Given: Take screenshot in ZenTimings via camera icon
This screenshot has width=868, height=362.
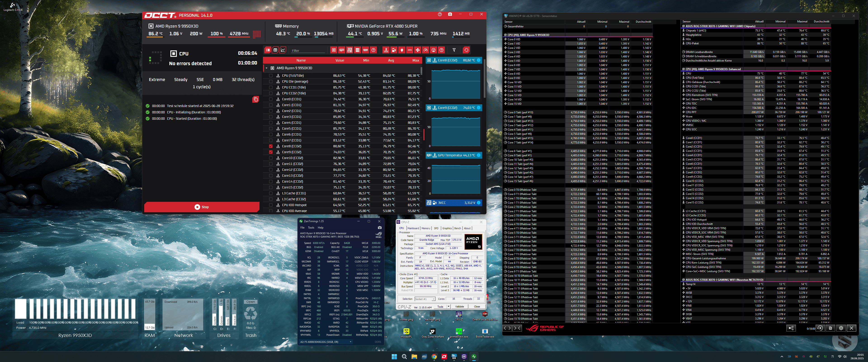Looking at the screenshot, I should coord(380,227).
